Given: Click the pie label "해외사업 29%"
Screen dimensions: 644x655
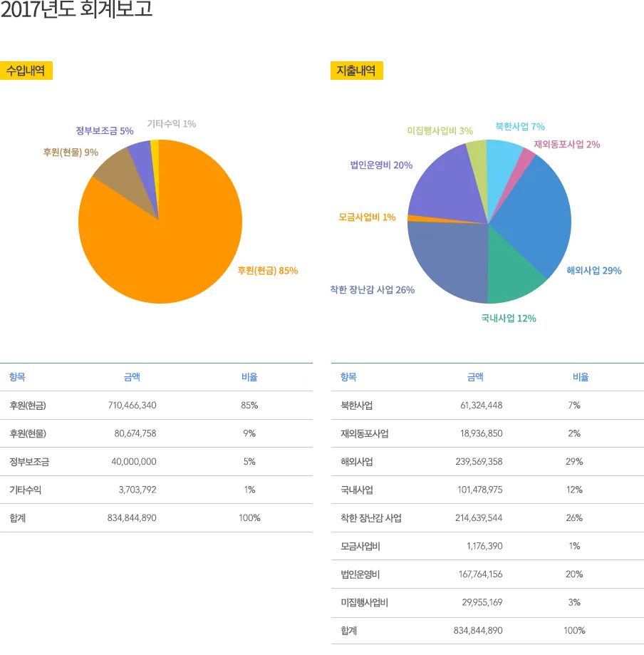Looking at the screenshot, I should tap(594, 271).
